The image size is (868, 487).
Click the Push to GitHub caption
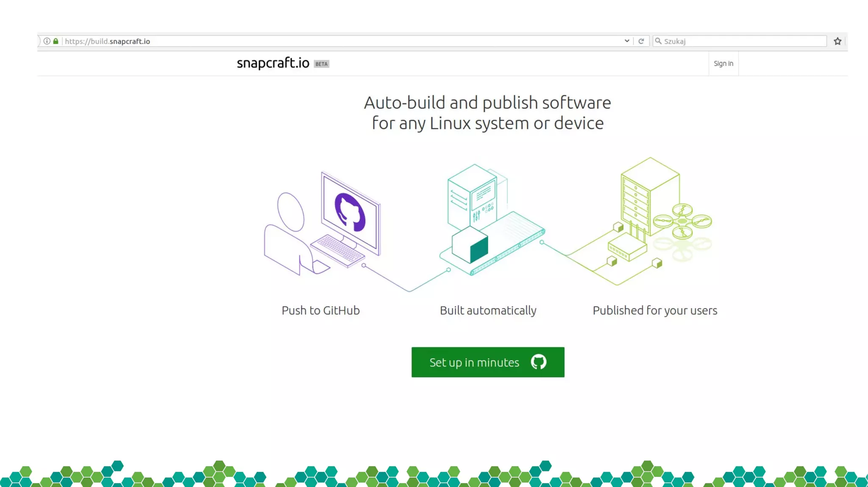click(320, 310)
